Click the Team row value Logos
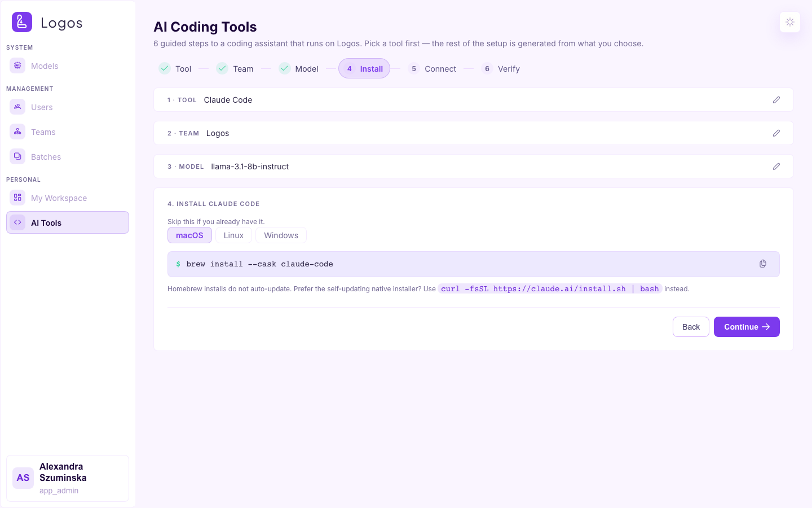This screenshot has height=508, width=812. point(218,133)
